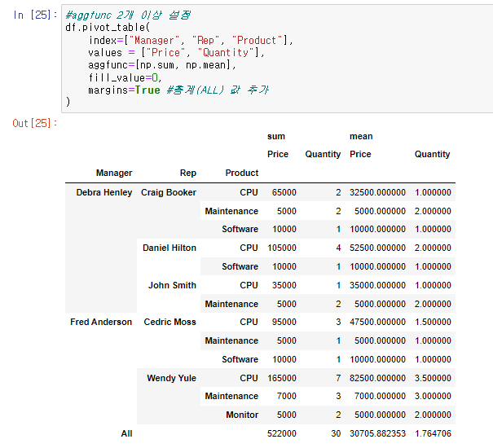Click the 1.764706 mean quantity total
Viewport: 493px width, 448px height.
(433, 433)
